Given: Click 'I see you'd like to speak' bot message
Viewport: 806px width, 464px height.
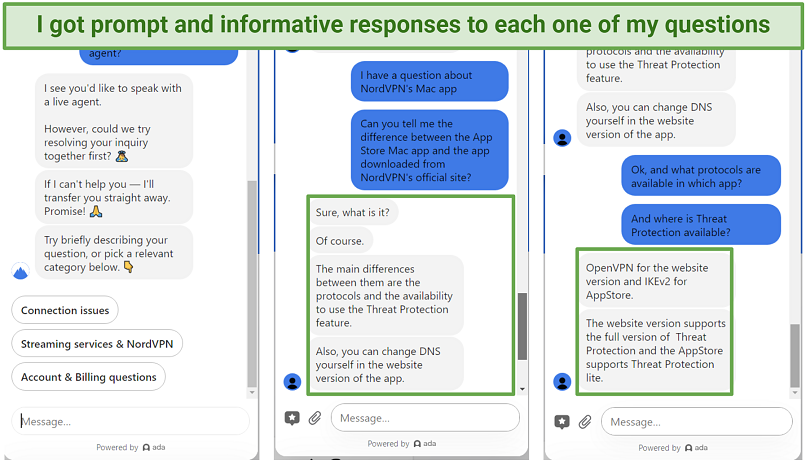Looking at the screenshot, I should [114, 122].
